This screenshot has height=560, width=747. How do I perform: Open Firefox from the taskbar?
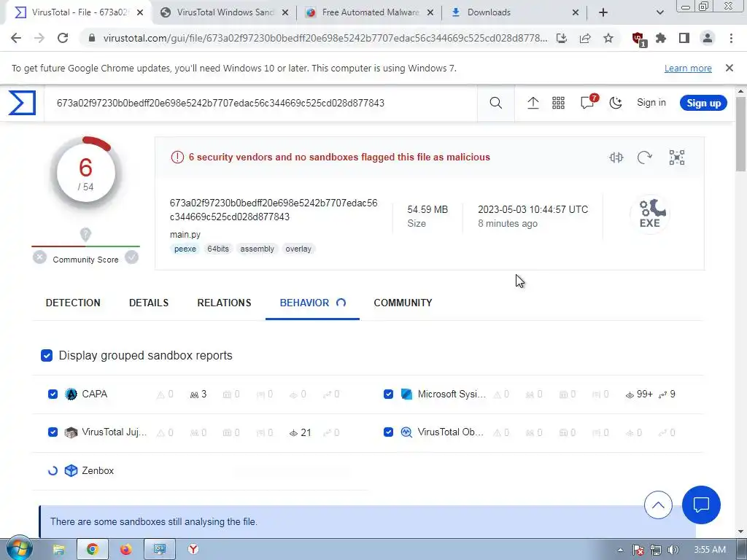pyautogui.click(x=125, y=550)
